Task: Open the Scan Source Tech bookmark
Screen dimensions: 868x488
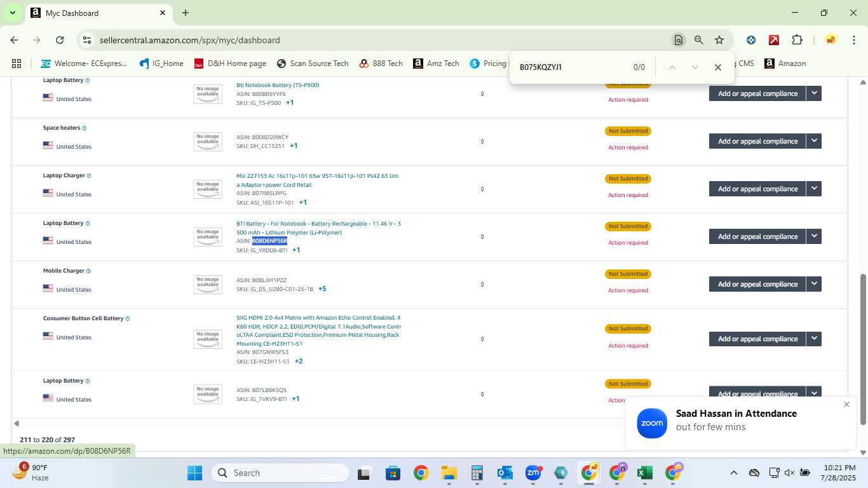Action: coord(313,64)
